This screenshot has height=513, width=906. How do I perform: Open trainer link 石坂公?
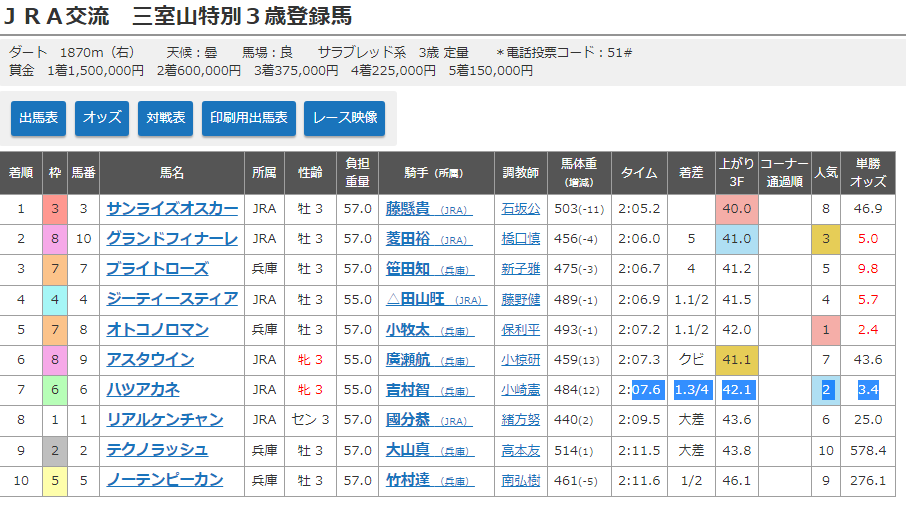coord(521,209)
